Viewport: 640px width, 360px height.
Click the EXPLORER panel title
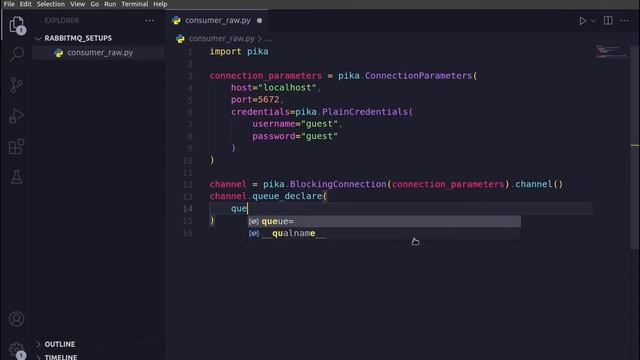(x=62, y=20)
